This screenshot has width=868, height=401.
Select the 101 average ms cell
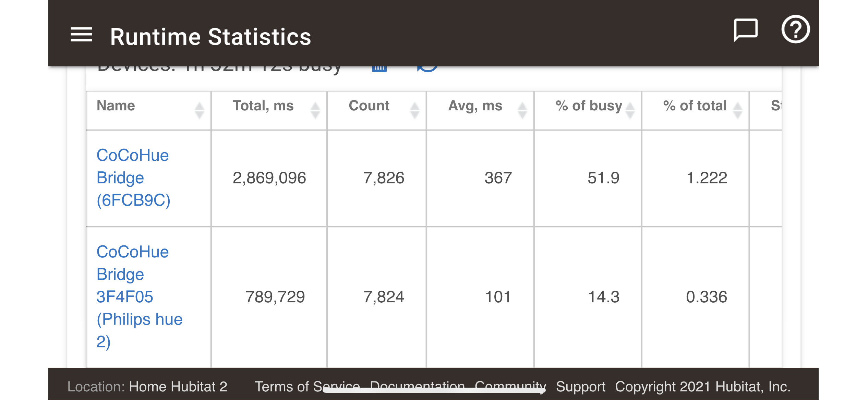click(480, 297)
